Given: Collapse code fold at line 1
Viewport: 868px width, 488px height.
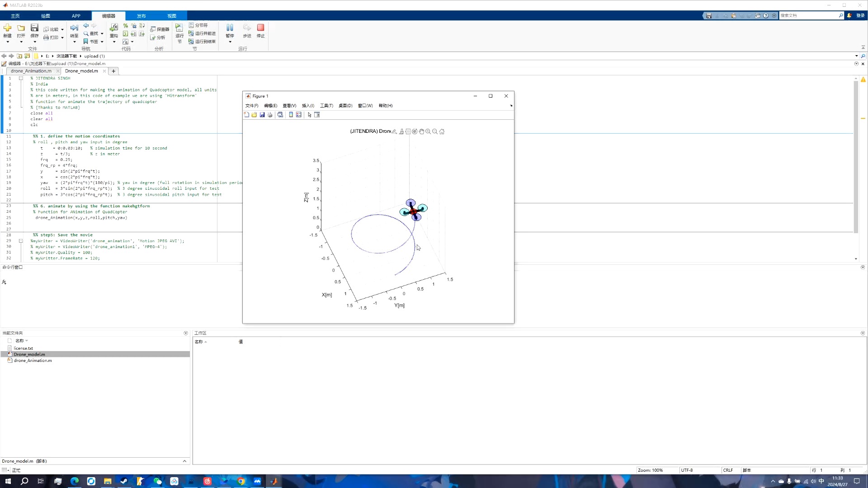Looking at the screenshot, I should (x=21, y=78).
